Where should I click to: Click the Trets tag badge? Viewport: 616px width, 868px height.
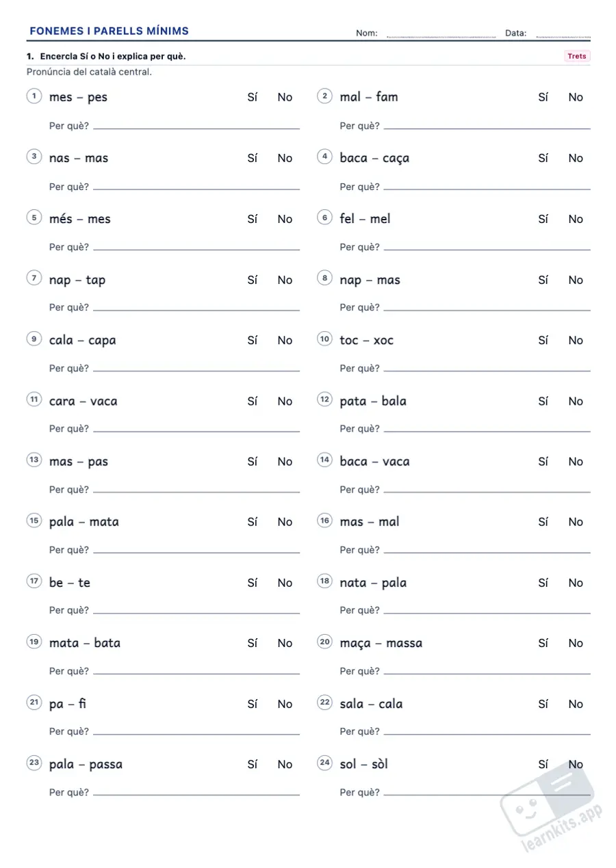[x=577, y=56]
